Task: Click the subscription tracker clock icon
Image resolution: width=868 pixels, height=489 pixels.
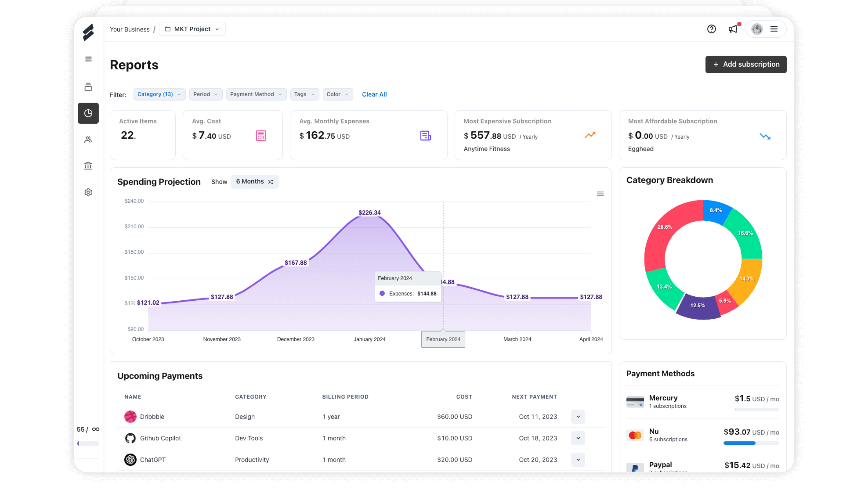Action: [x=88, y=113]
